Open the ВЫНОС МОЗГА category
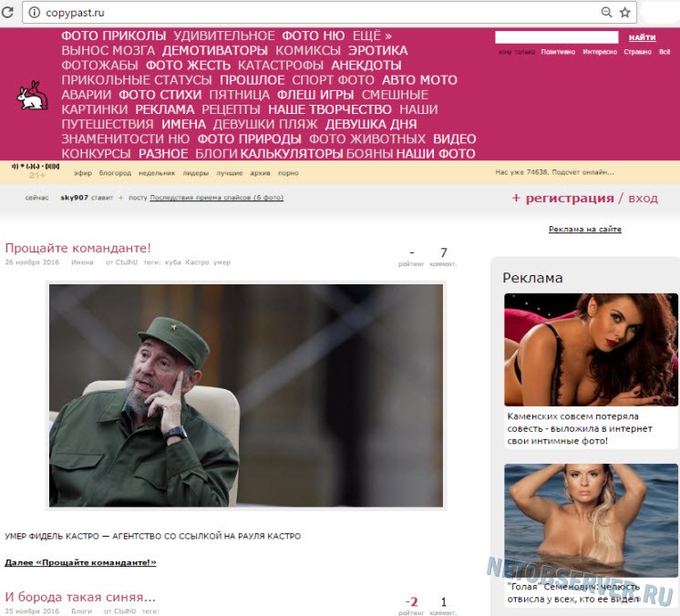680x616 pixels. (x=108, y=50)
